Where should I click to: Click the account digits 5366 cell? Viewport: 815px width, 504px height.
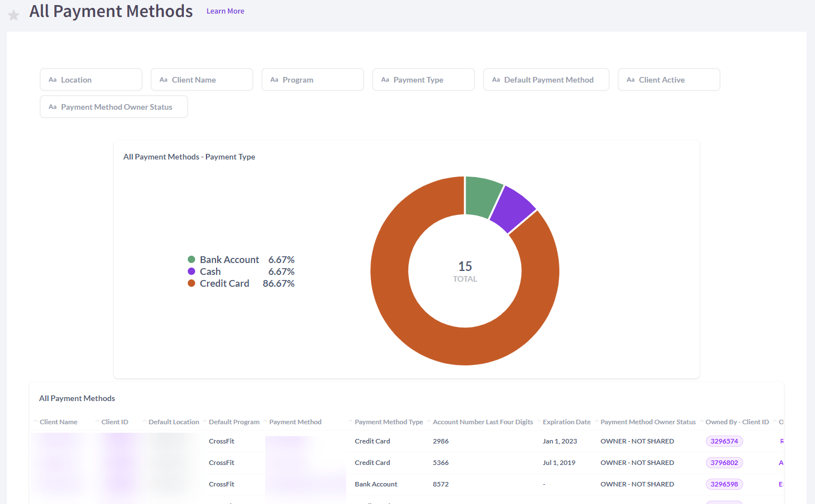(441, 463)
